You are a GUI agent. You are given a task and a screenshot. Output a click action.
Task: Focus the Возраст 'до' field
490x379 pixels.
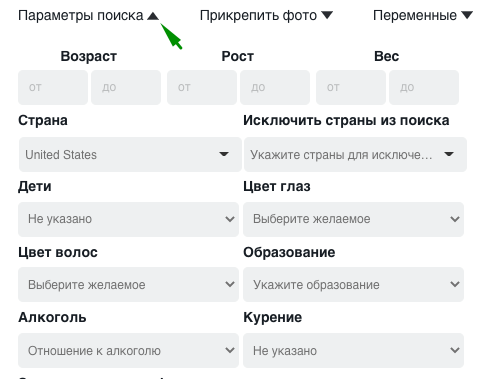point(126,87)
